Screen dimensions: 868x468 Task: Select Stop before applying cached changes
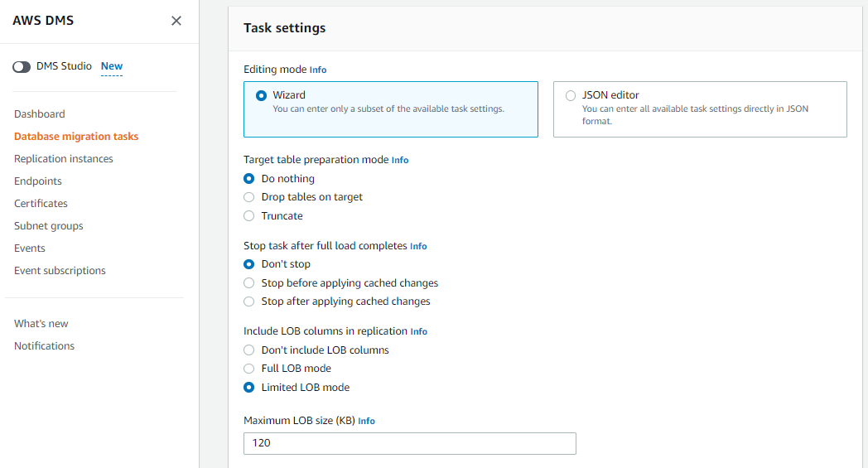tap(249, 283)
